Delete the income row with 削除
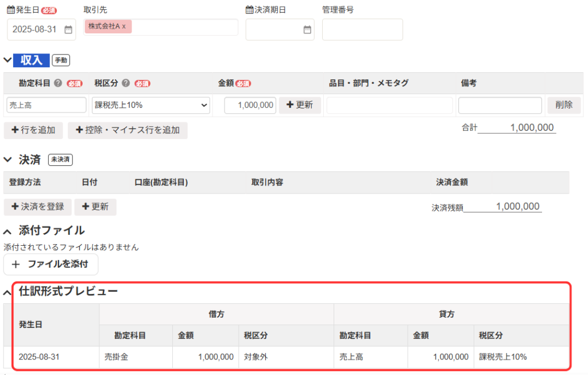Viewport: 588px width, 375px height. point(563,105)
